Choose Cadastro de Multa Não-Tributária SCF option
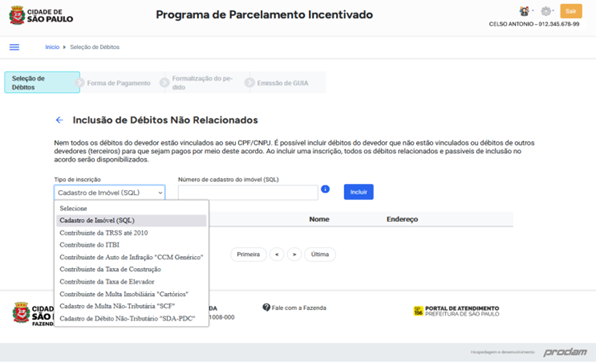 [x=131, y=306]
